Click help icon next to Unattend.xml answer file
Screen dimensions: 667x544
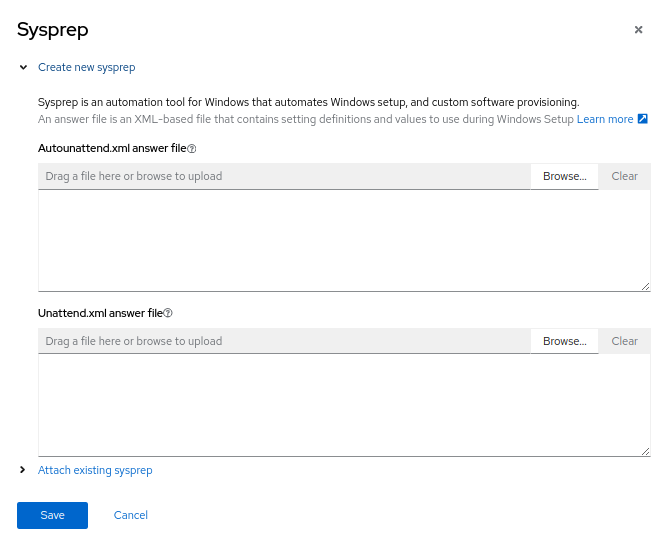click(168, 313)
